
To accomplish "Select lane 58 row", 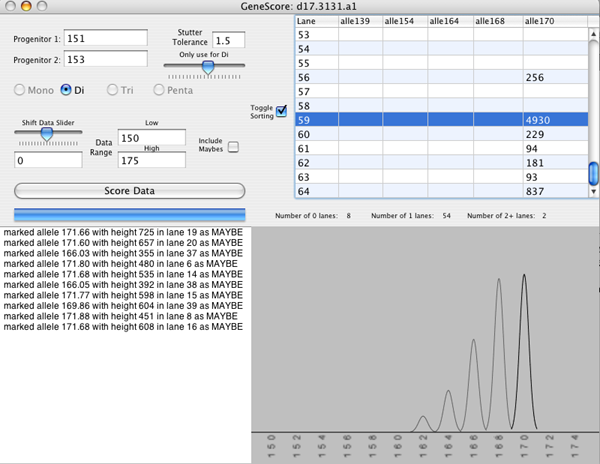I will coord(442,106).
